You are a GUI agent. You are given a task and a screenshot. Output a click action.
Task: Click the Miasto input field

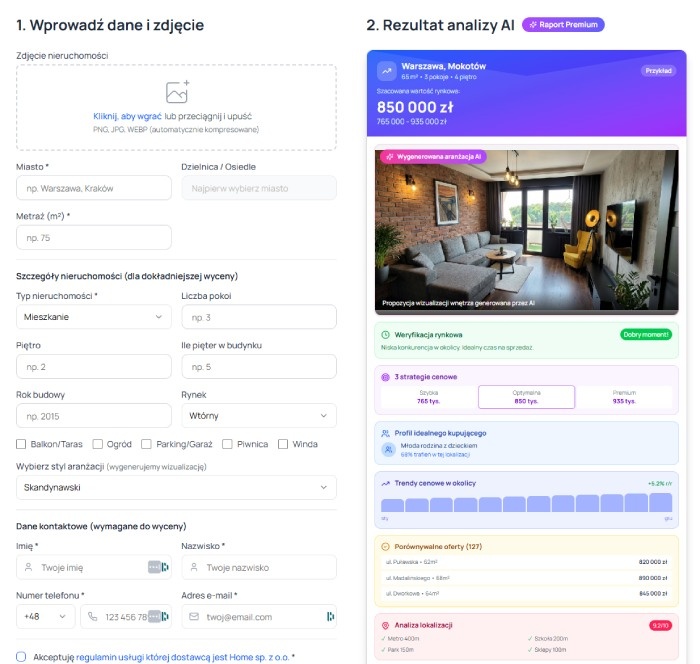tap(94, 188)
